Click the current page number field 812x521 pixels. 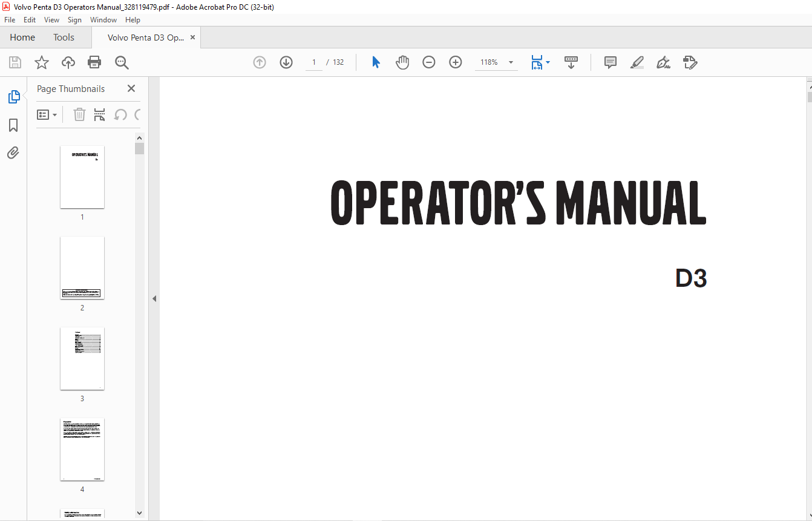314,62
